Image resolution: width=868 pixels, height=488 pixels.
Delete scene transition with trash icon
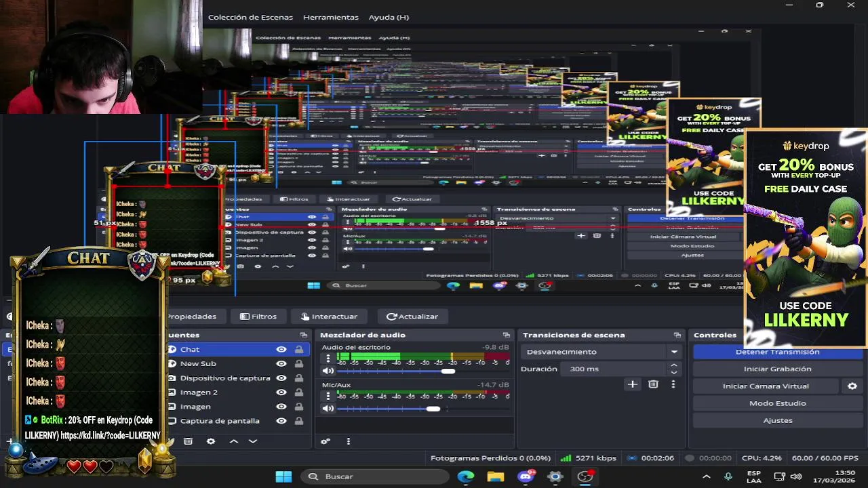[653, 384]
